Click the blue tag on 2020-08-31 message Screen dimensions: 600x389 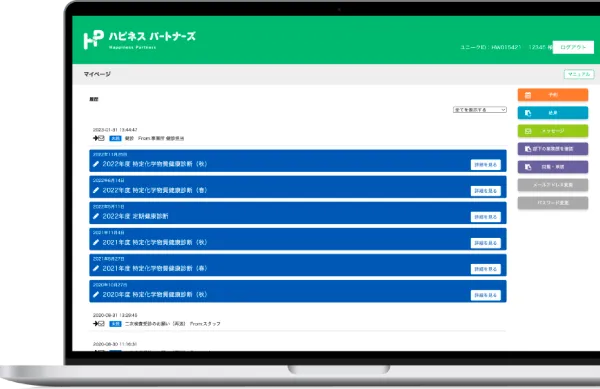pyautogui.click(x=115, y=324)
